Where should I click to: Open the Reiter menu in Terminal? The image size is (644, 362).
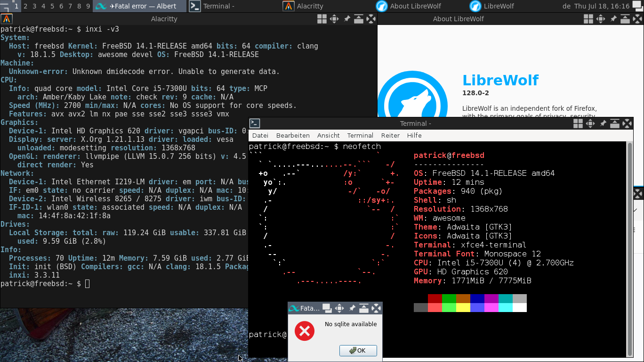390,135
